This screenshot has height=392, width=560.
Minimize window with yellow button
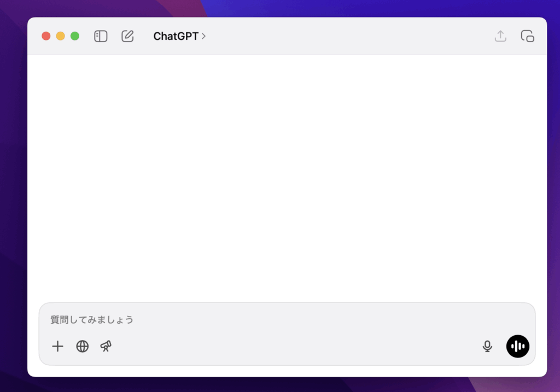[60, 36]
